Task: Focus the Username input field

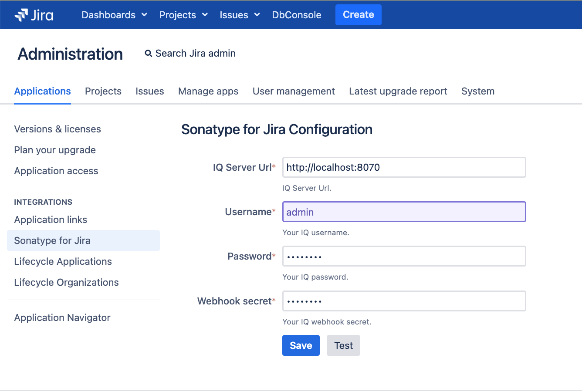Action: (404, 212)
